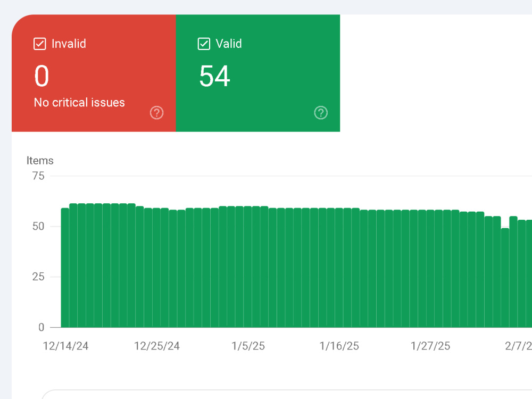The width and height of the screenshot is (532, 399).
Task: Click the Items axis title
Action: [40, 161]
